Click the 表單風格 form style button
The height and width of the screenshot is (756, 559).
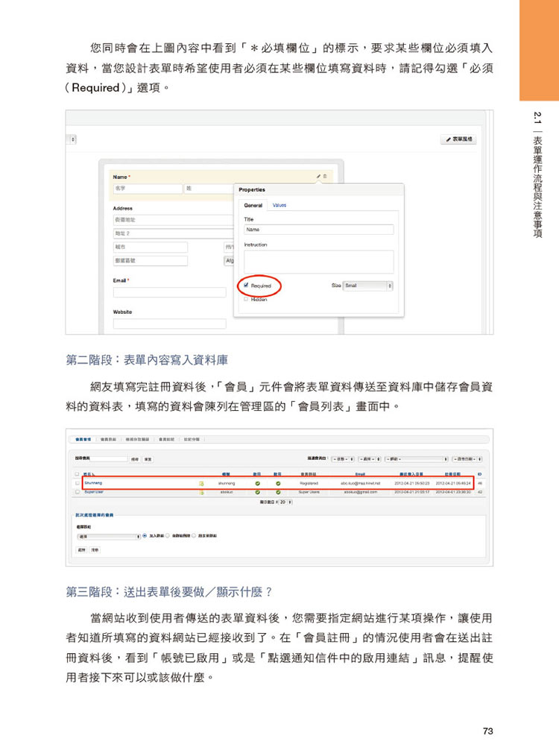coord(459,139)
